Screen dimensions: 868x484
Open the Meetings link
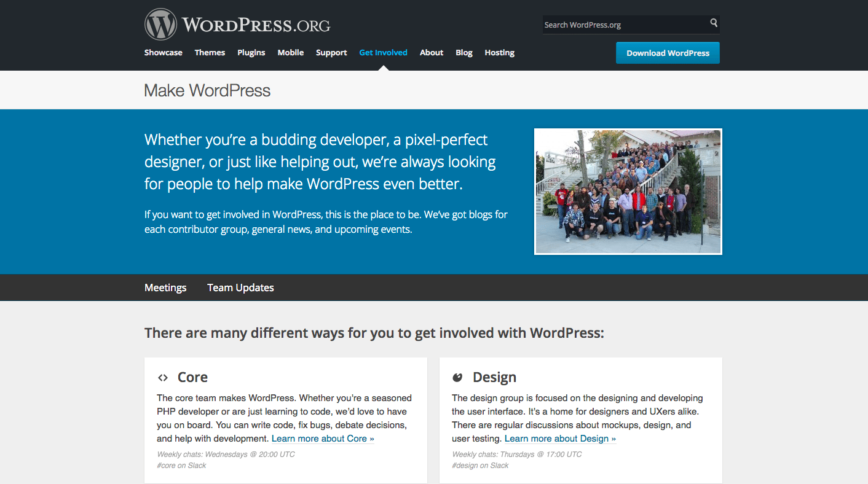pos(165,287)
